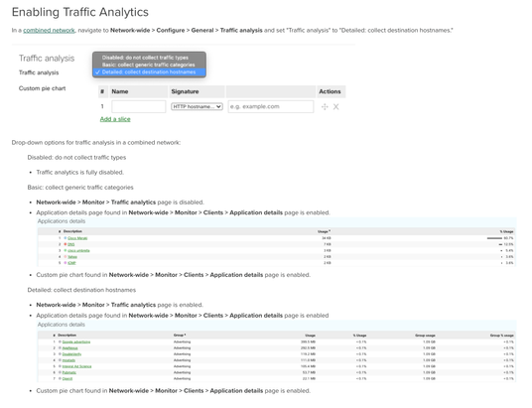Viewport: 532px width, 408px height.
Task: Click the icon beside Google advertising
Action: point(60,341)
